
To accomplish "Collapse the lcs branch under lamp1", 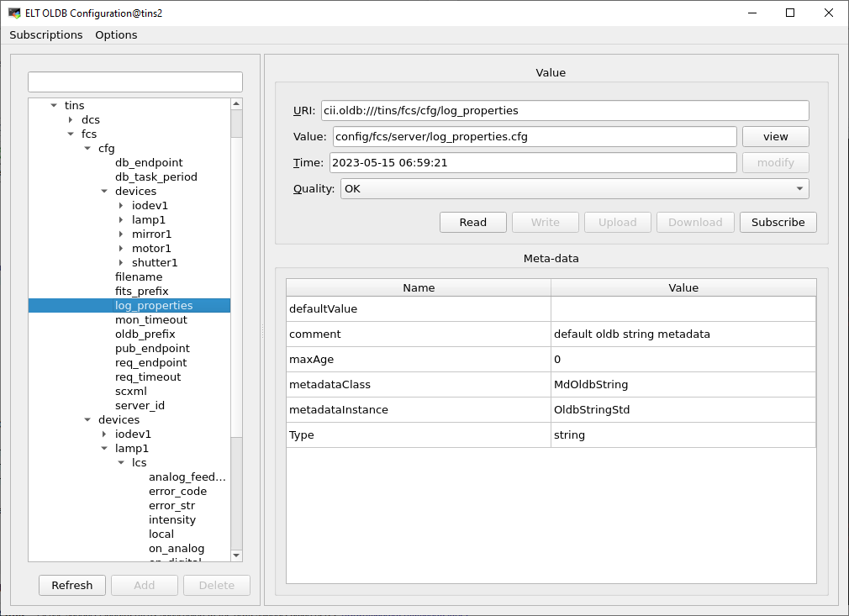I will pyautogui.click(x=121, y=462).
